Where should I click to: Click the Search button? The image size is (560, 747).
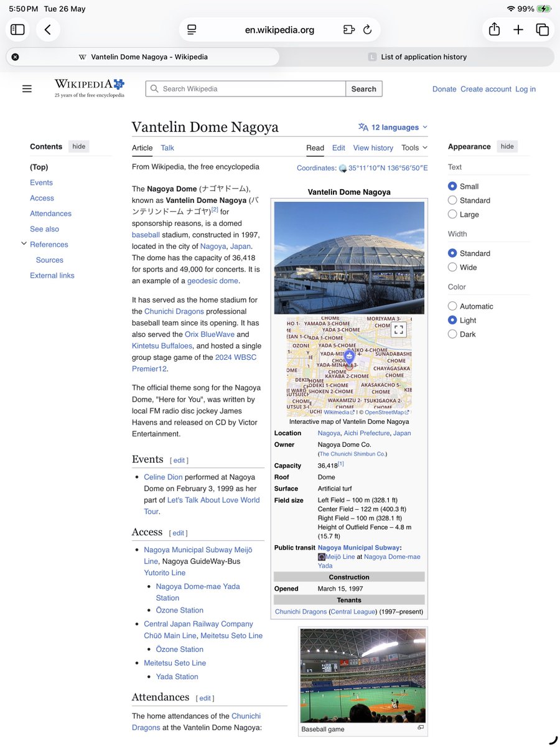pos(364,89)
